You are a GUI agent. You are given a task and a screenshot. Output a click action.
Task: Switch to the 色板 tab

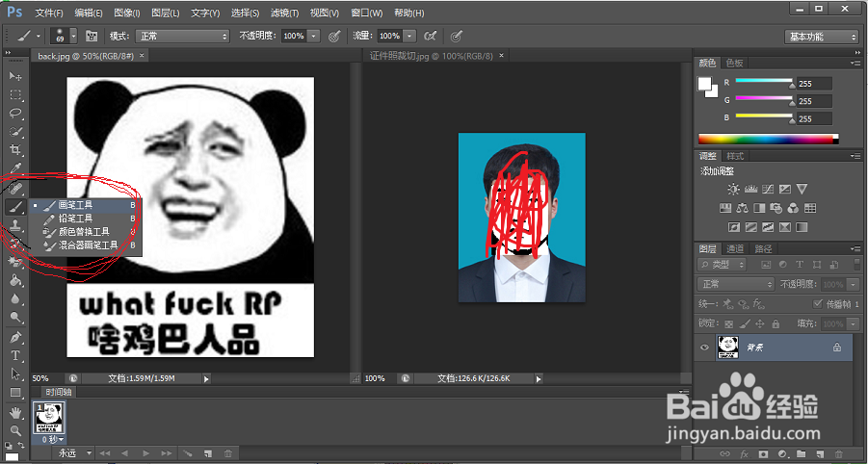[x=735, y=63]
